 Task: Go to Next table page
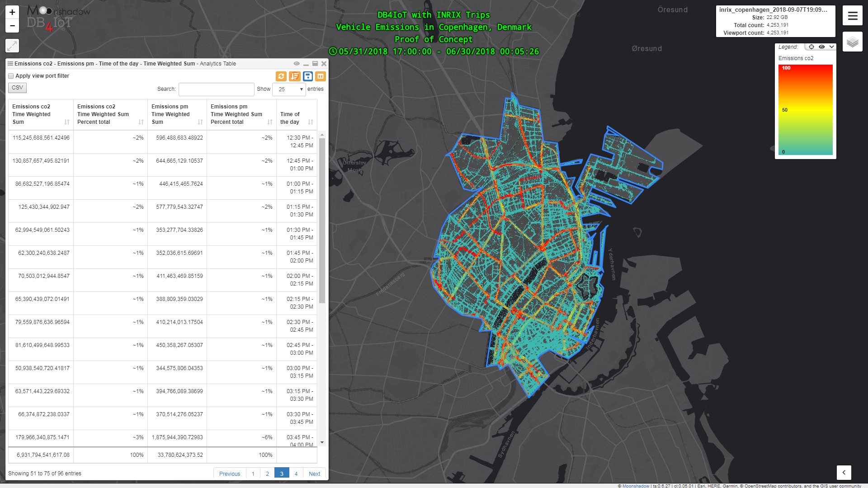[315, 474]
